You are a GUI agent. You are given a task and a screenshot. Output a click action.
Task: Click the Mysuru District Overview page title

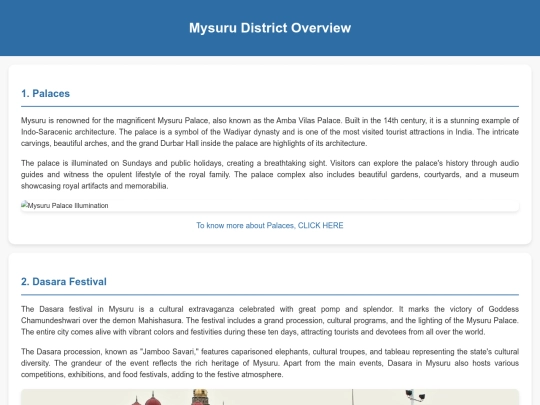click(x=270, y=28)
